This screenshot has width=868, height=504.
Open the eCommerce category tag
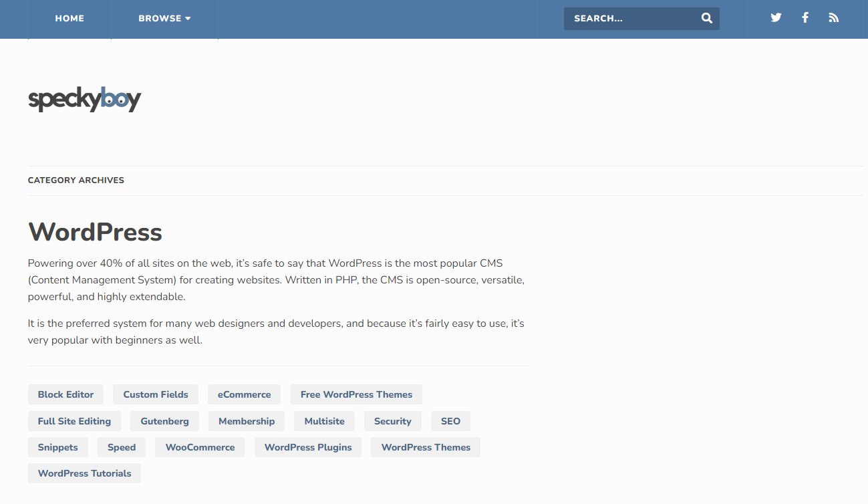(244, 394)
